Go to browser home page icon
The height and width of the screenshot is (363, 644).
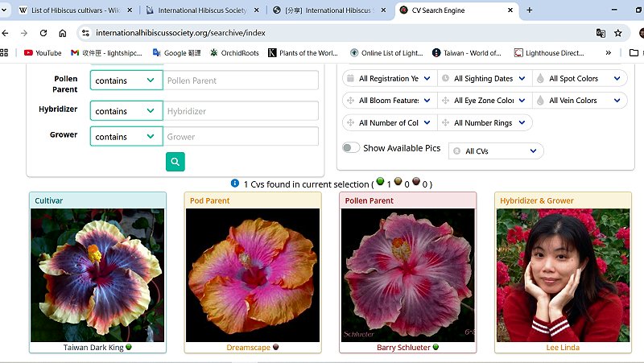(x=63, y=33)
